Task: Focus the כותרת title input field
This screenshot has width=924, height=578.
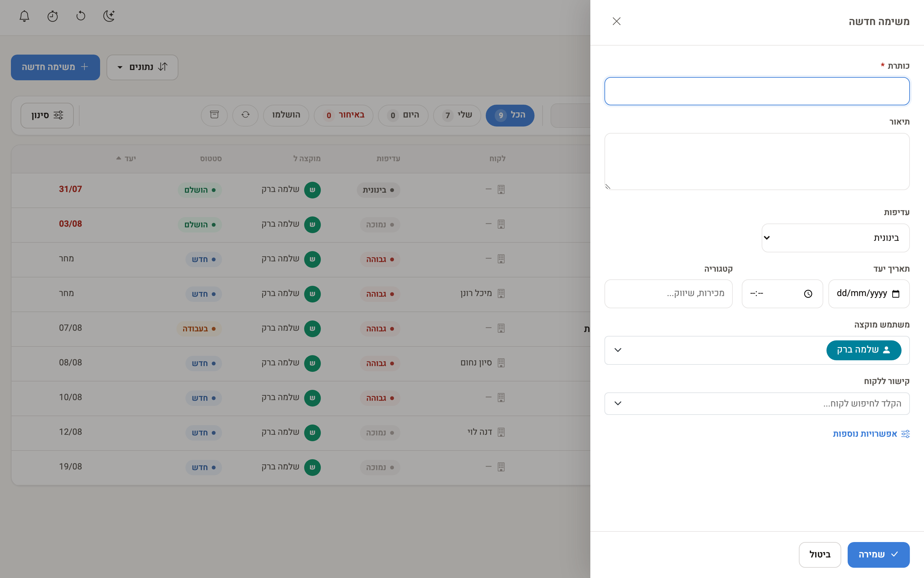Action: point(757,91)
